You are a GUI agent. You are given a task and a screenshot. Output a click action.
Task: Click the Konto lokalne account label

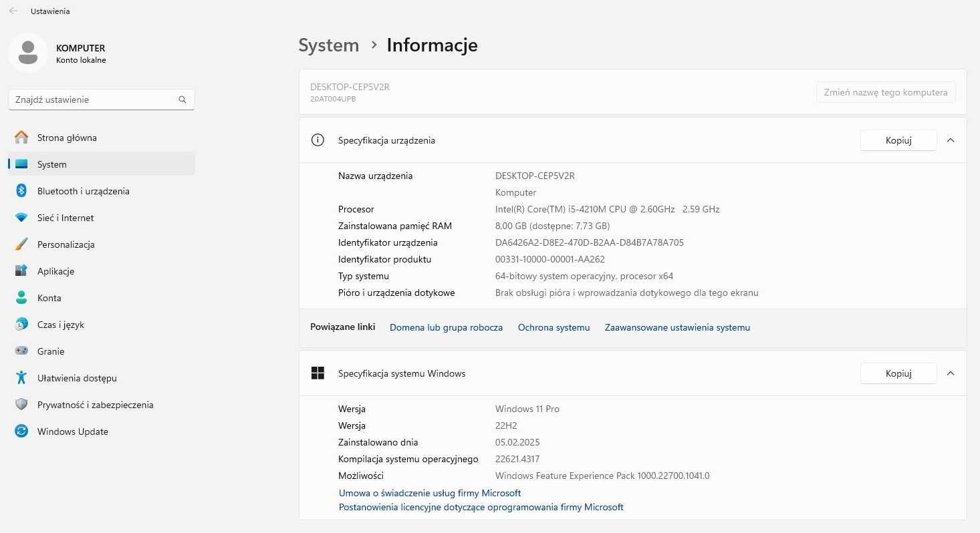tap(81, 60)
